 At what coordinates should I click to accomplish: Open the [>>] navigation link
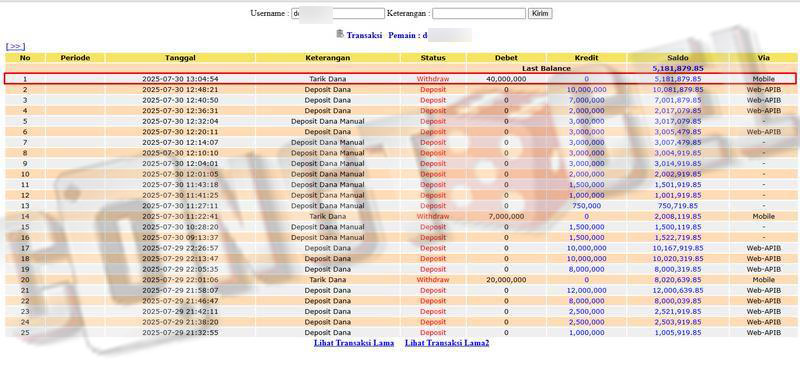pos(15,46)
